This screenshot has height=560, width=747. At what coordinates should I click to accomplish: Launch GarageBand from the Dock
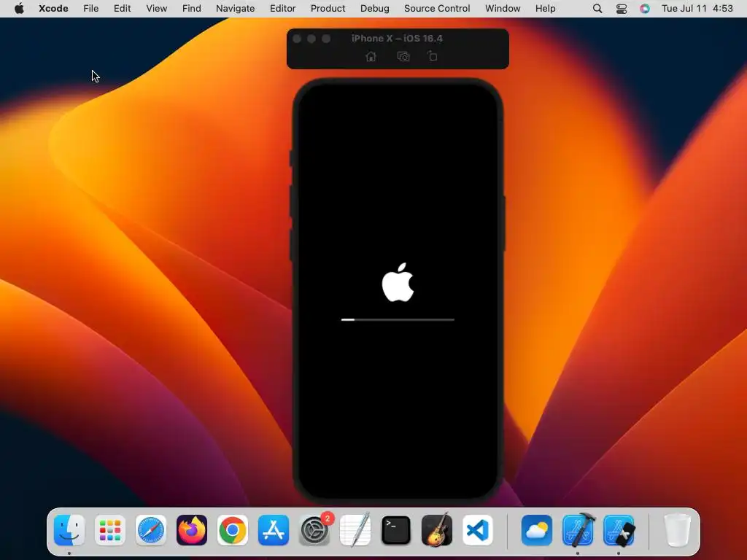pyautogui.click(x=437, y=530)
